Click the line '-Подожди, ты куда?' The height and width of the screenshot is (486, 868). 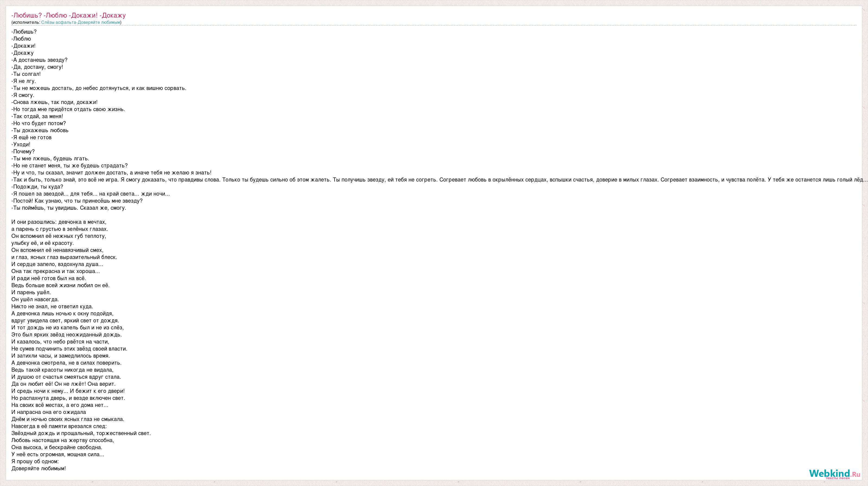[37, 187]
